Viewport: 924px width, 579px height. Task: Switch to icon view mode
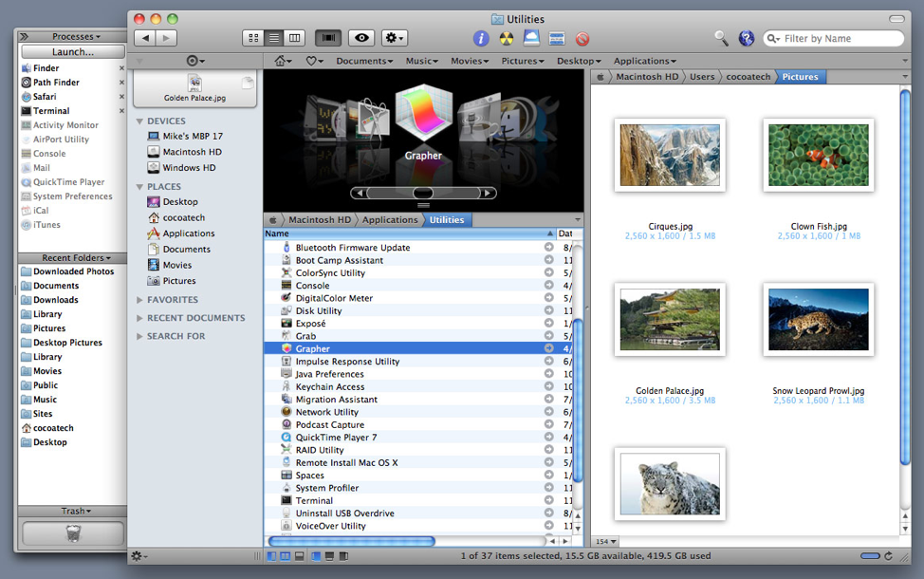[x=252, y=38]
